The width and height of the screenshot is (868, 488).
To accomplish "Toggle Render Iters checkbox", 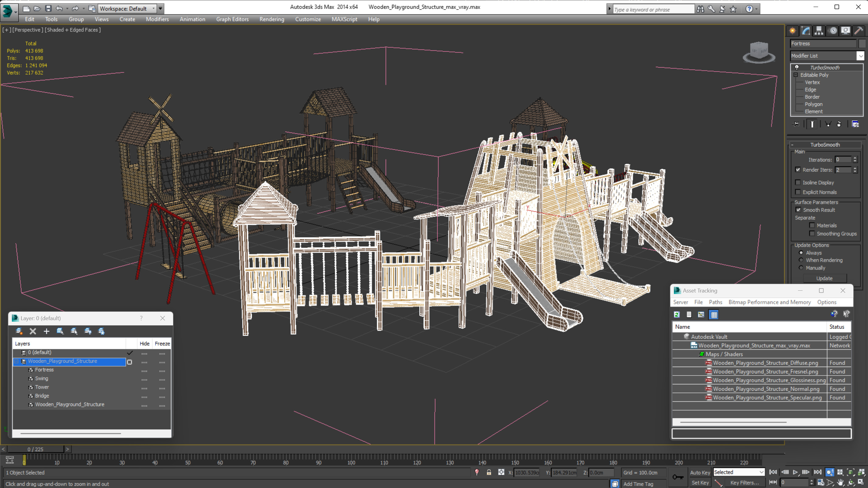I will 798,170.
